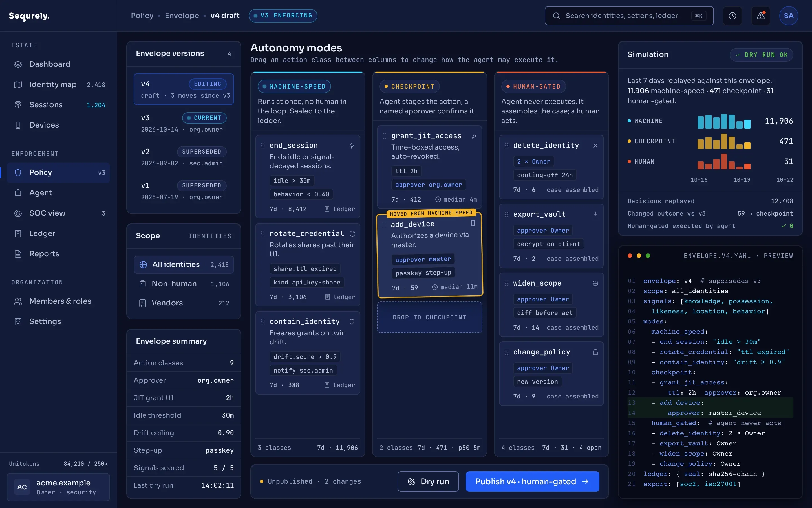
Task: Click the acme.example organization switcher
Action: [58, 487]
